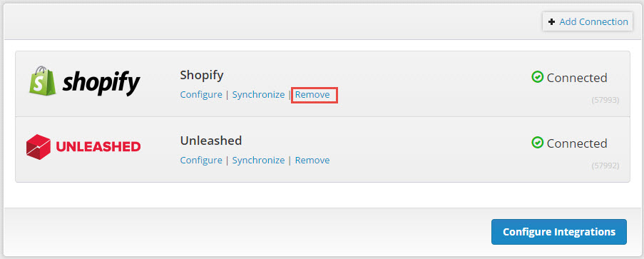
Task: Click Shopify's Connected status label
Action: (577, 78)
